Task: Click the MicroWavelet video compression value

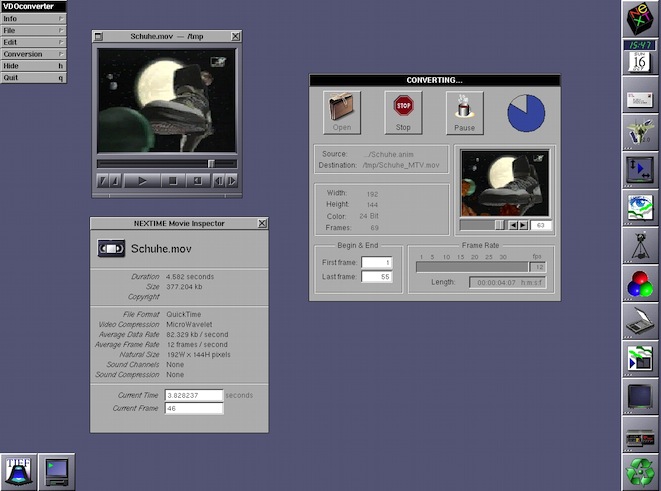Action: [189, 325]
